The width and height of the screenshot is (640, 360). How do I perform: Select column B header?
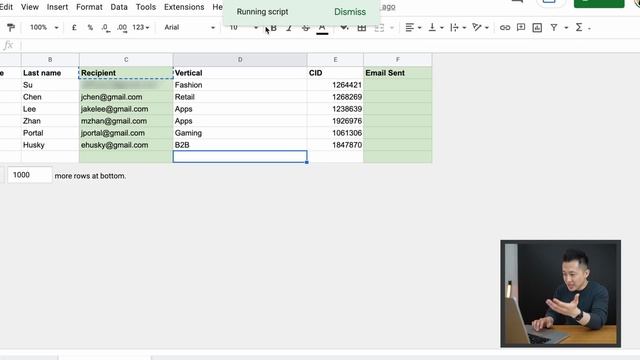tap(50, 60)
